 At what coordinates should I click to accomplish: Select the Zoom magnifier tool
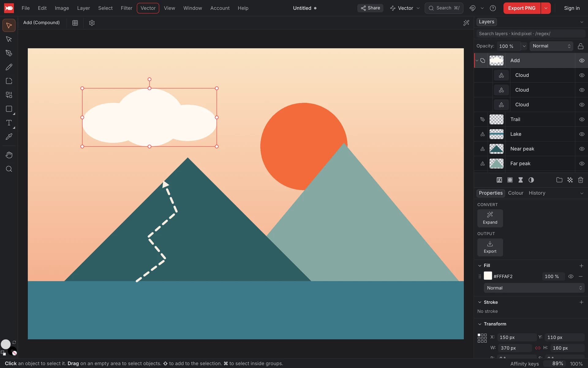pyautogui.click(x=9, y=169)
